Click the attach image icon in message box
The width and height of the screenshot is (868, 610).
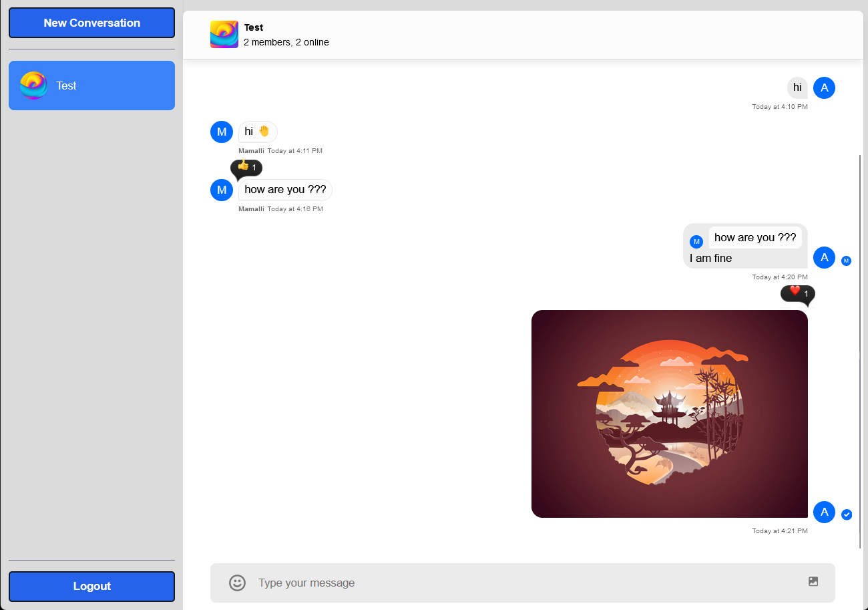tap(813, 581)
